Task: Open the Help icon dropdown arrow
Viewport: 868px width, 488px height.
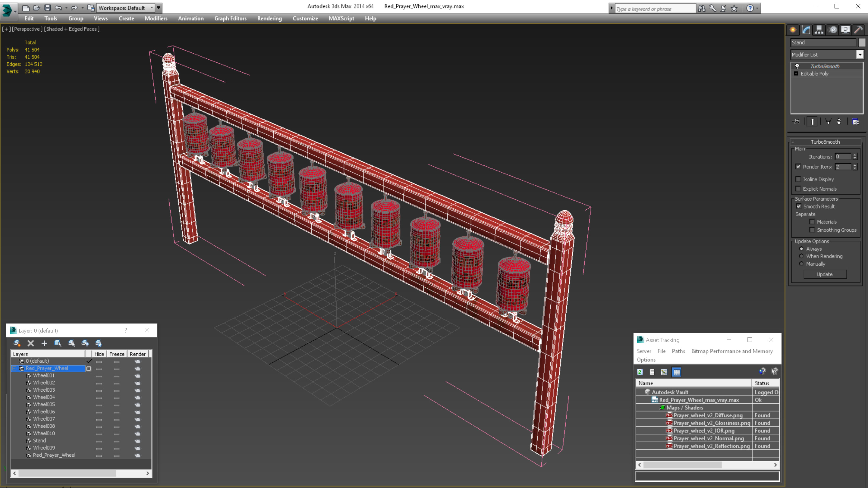Action: [x=757, y=8]
